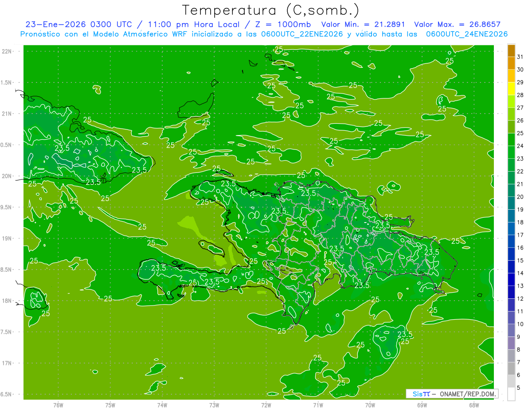Screen dimensions: 532x411
Task: Select the color swatch between 20 and 21
Action: (x=511, y=191)
